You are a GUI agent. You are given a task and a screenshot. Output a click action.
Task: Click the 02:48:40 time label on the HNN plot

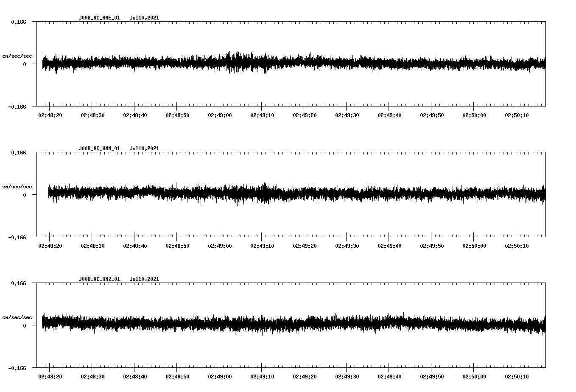[135, 246]
